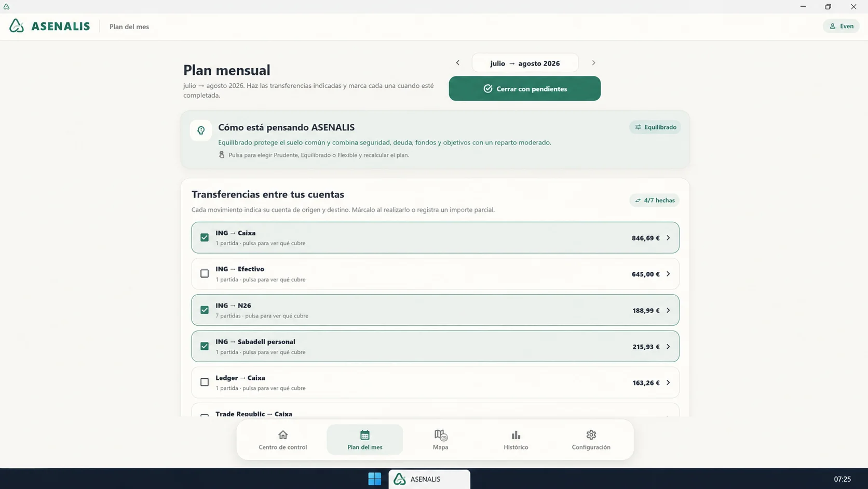Expand the ING → N26 transfer details
This screenshot has height=489, width=868.
pos(668,310)
